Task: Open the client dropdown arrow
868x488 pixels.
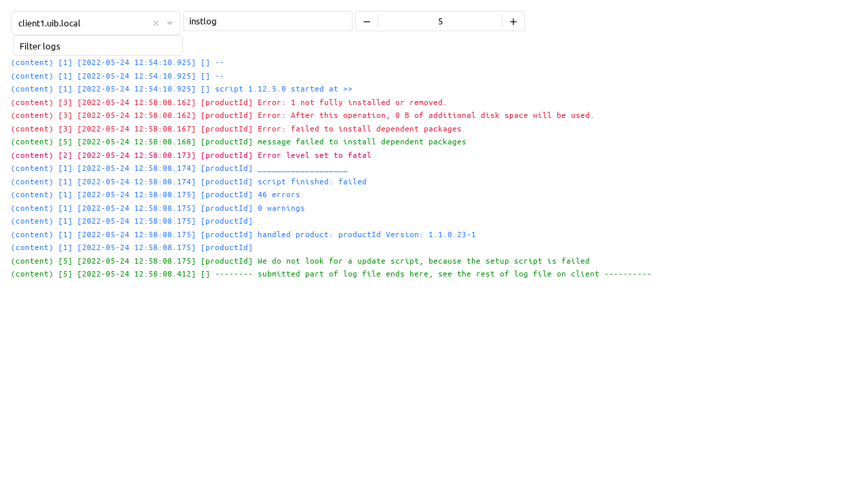Action: pos(170,23)
